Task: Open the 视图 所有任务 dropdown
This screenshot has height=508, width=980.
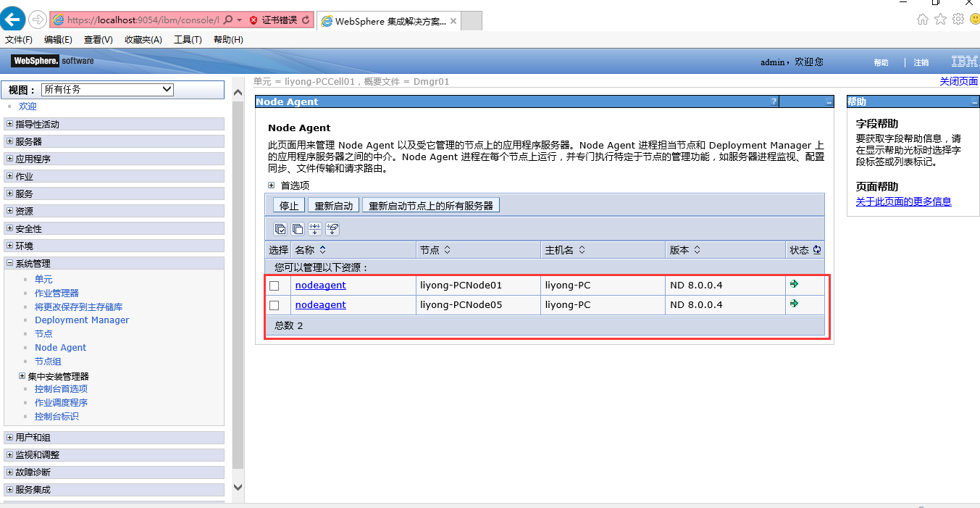Action: pos(107,90)
